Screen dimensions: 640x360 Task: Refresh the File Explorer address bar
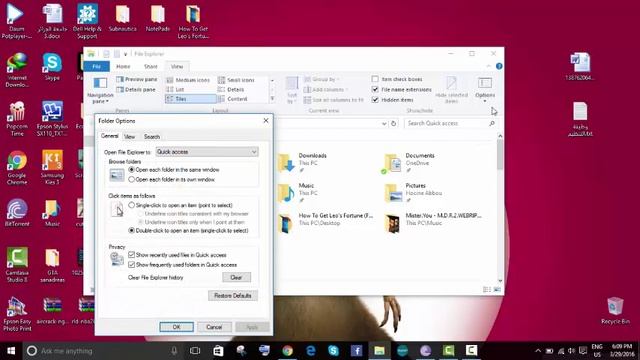tap(393, 123)
